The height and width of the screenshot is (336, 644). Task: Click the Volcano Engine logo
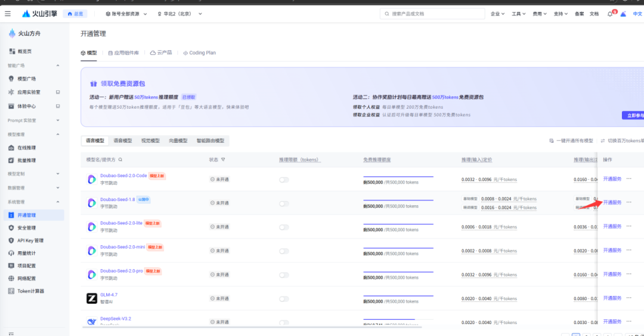[39, 14]
